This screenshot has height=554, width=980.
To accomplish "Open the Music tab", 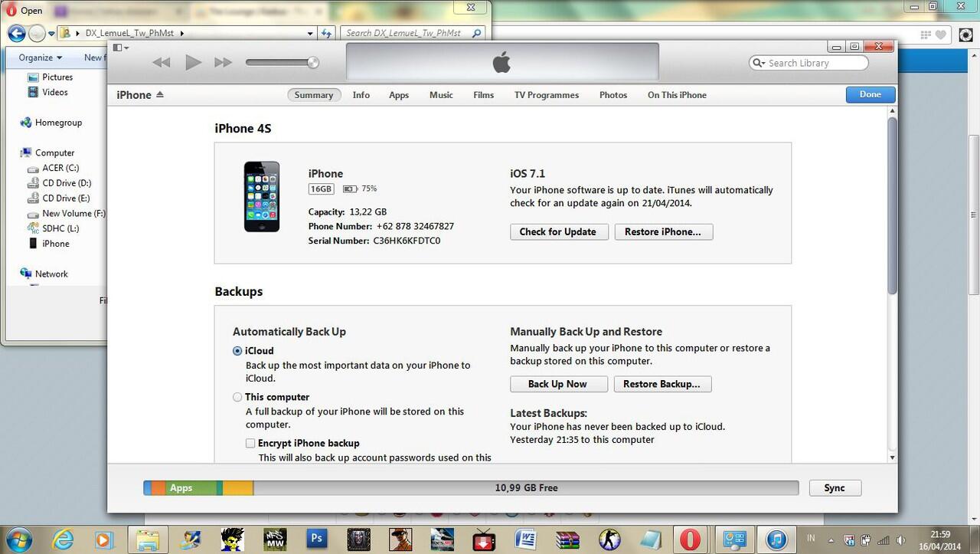I will [x=441, y=95].
